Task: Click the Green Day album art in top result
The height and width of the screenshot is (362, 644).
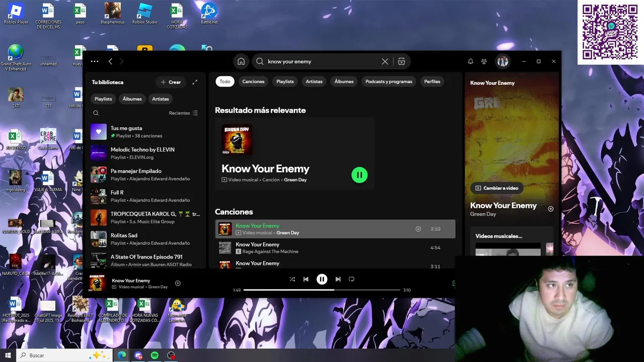Action: pyautogui.click(x=237, y=140)
